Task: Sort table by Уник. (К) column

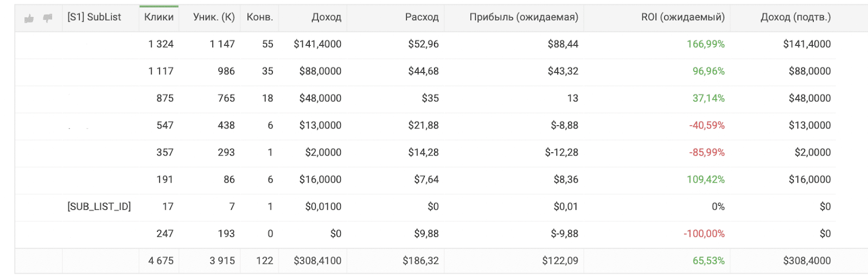Action: coord(214,17)
